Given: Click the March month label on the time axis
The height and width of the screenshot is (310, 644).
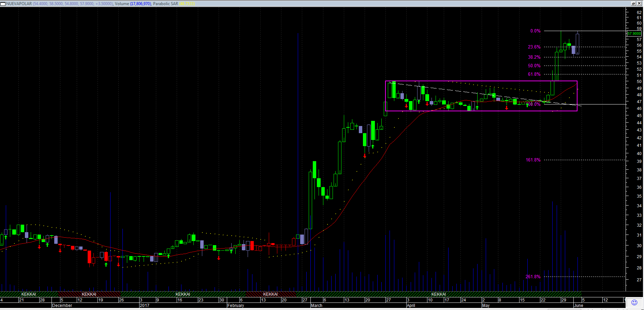Looking at the screenshot, I should [317, 306].
